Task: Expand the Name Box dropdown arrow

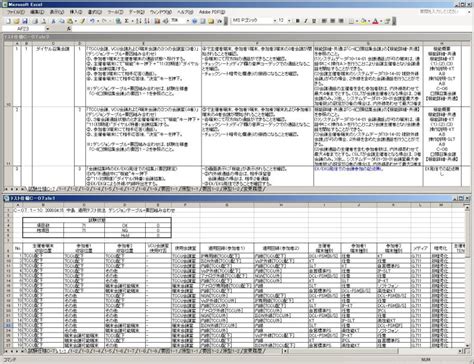Action: click(x=47, y=29)
